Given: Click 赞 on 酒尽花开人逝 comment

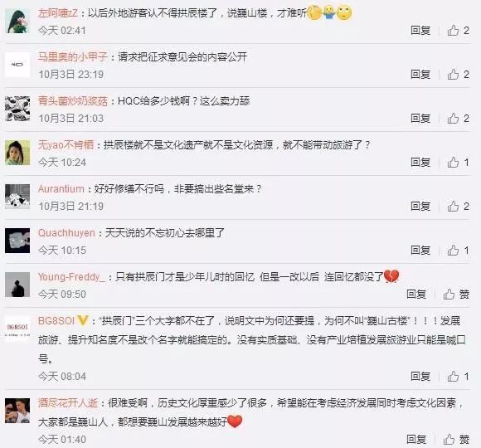Looking at the screenshot, I should pos(456,440).
